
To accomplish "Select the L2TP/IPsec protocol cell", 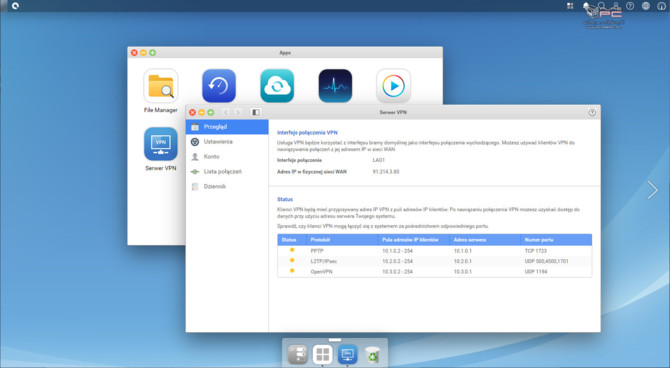I will click(x=324, y=261).
